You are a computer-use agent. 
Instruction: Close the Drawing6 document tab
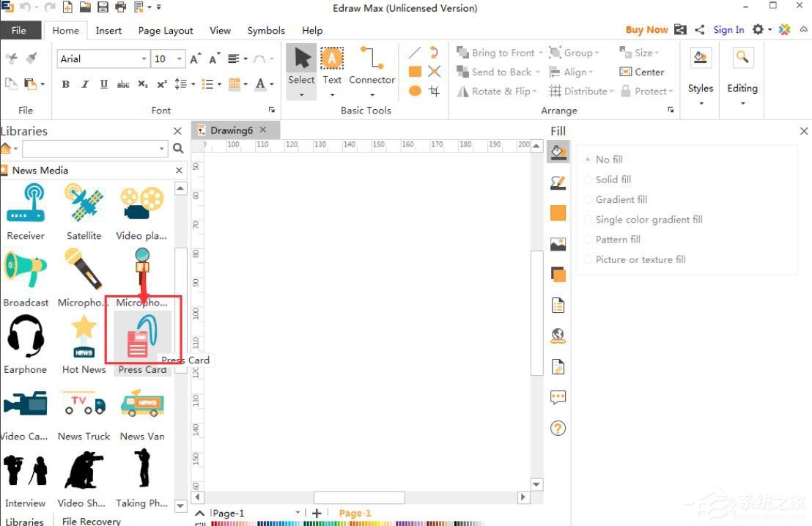263,130
